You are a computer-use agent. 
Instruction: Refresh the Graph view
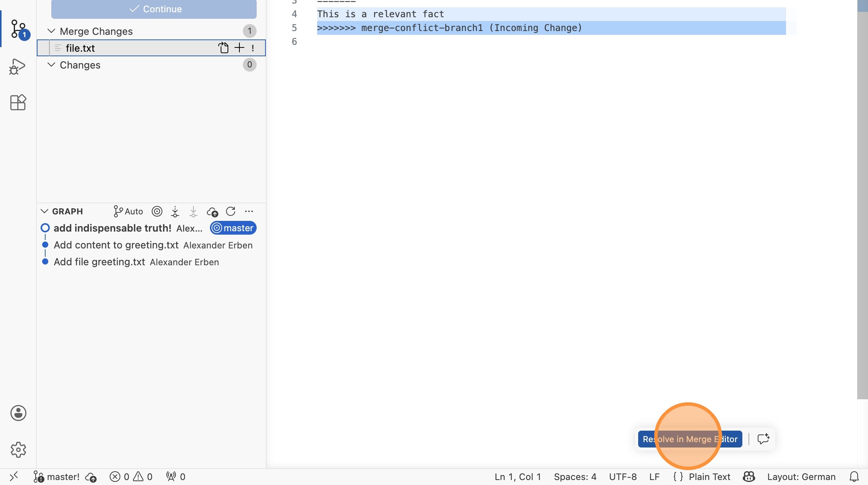click(231, 211)
